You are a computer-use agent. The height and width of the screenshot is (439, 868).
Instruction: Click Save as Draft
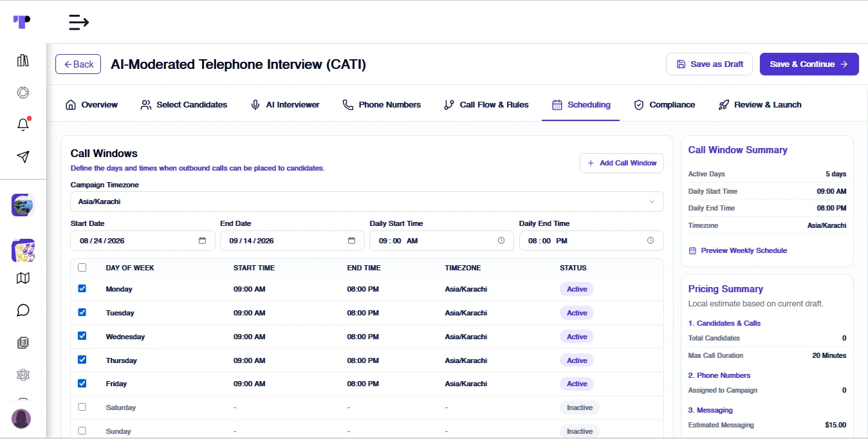709,64
